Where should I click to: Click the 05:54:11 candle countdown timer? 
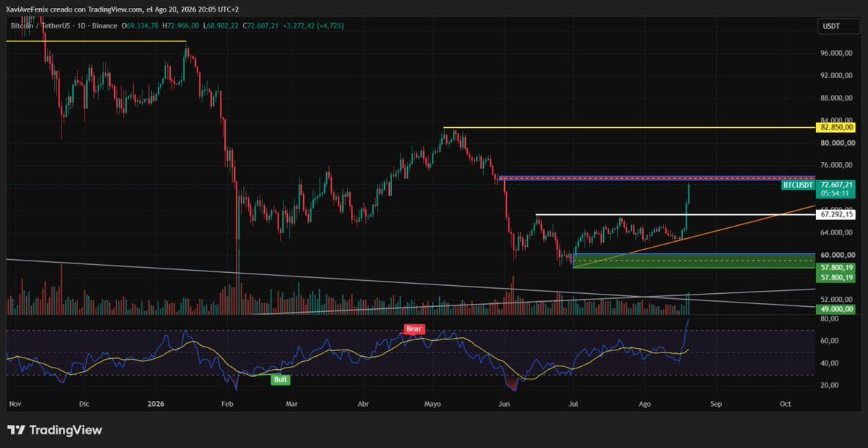(835, 194)
